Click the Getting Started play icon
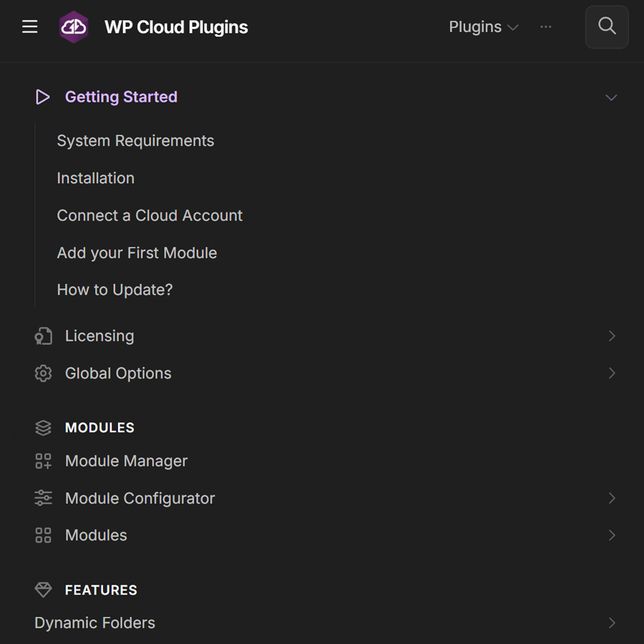The image size is (644, 644). coord(43,97)
